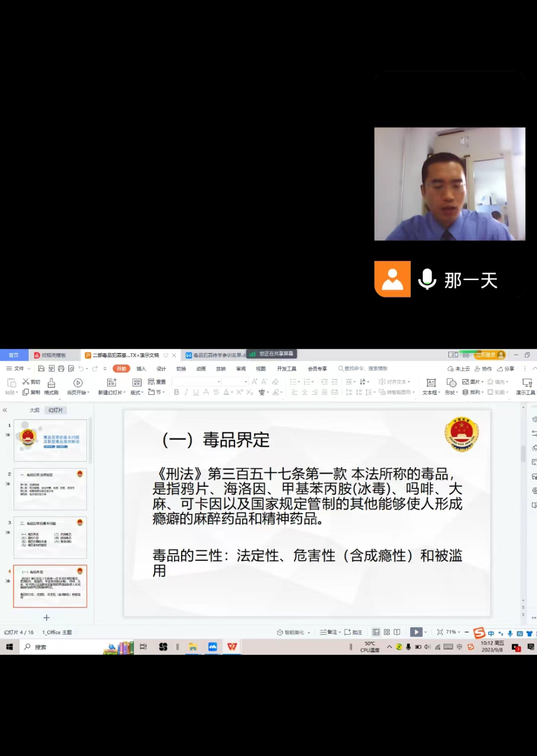This screenshot has height=756, width=537.
Task: Insert a text box using 文本框 icon
Action: pyautogui.click(x=430, y=382)
